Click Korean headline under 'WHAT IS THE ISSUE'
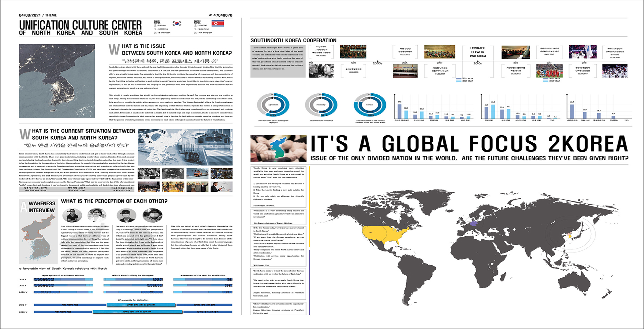 [170, 61]
